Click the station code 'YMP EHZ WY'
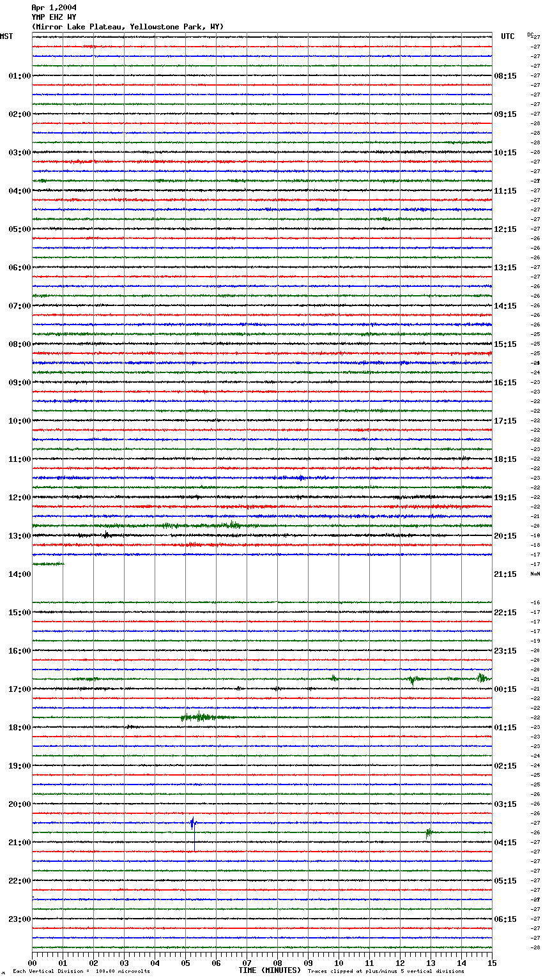This screenshot has height=980, width=543. pos(54,17)
